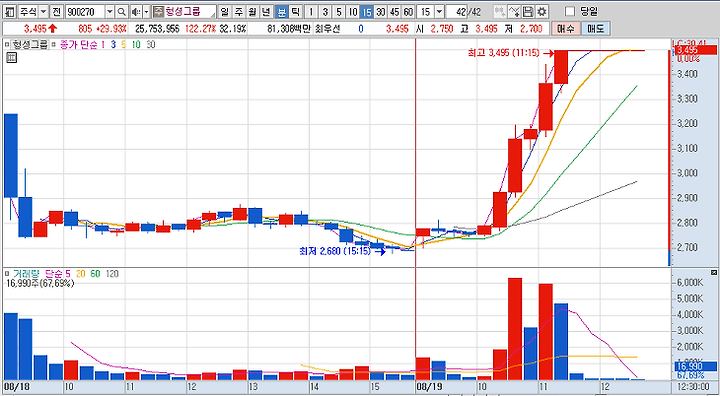The width and height of the screenshot is (720, 396).
Task: Switch chart period to 일 (daily)
Action: tap(225, 11)
